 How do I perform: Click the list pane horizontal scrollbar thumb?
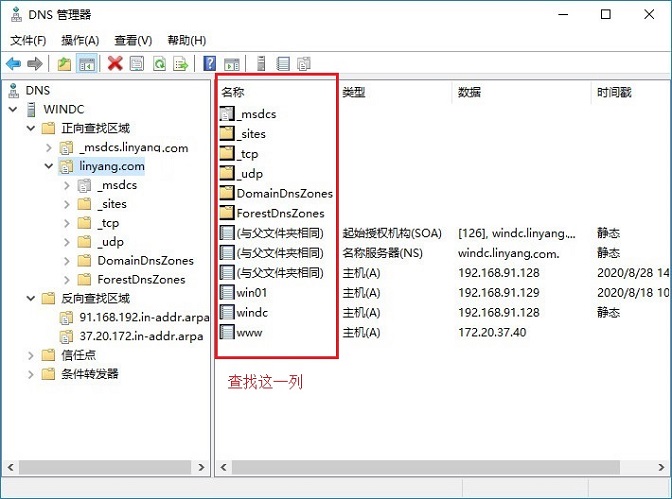coord(426,467)
